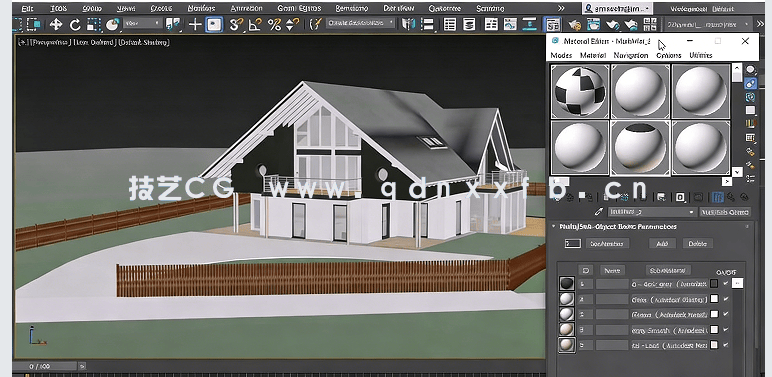This screenshot has height=377, width=772.
Task: Select the Select and Move tool
Action: click(x=56, y=24)
